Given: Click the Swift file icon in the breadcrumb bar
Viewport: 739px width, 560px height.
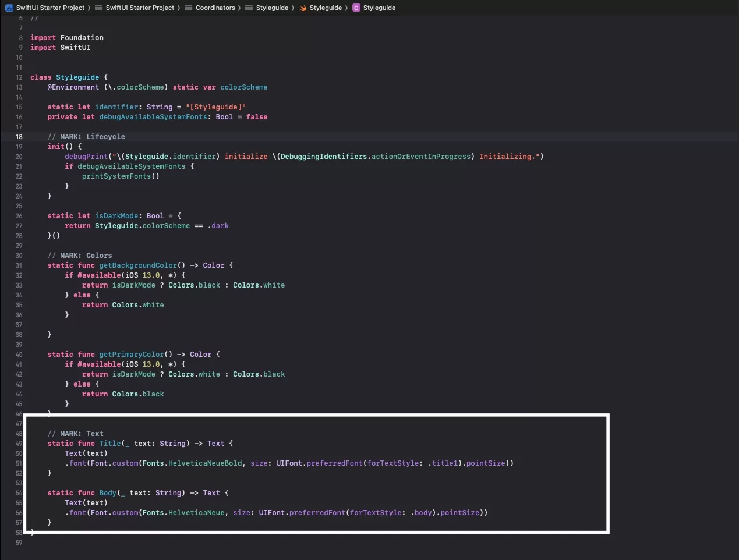Looking at the screenshot, I should point(303,8).
